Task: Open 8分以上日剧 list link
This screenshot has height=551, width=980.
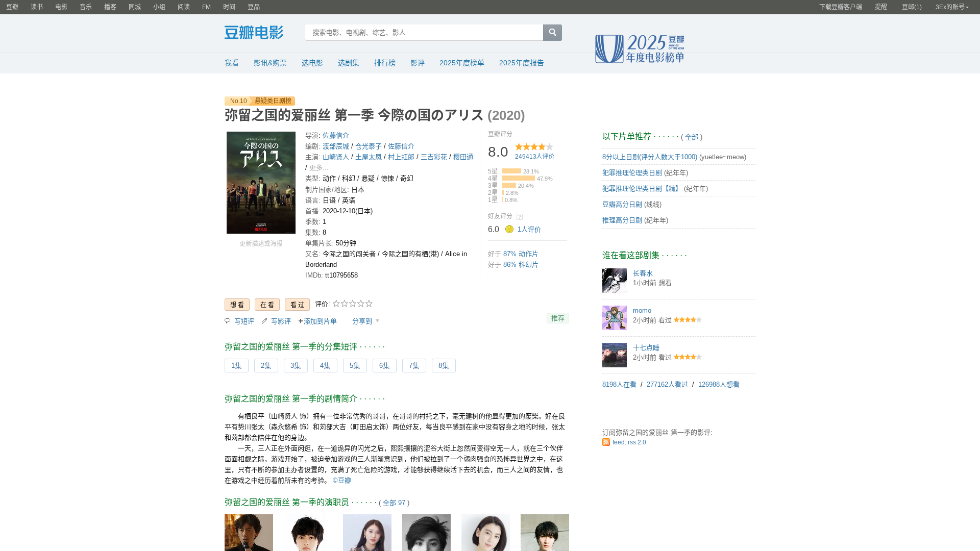Action: click(650, 157)
